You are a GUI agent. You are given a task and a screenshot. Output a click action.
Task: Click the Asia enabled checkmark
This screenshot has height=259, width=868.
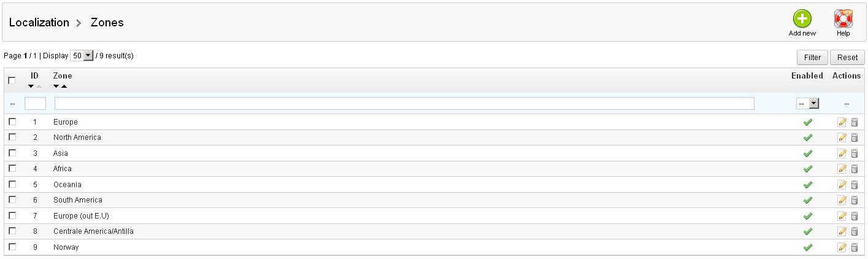[808, 153]
